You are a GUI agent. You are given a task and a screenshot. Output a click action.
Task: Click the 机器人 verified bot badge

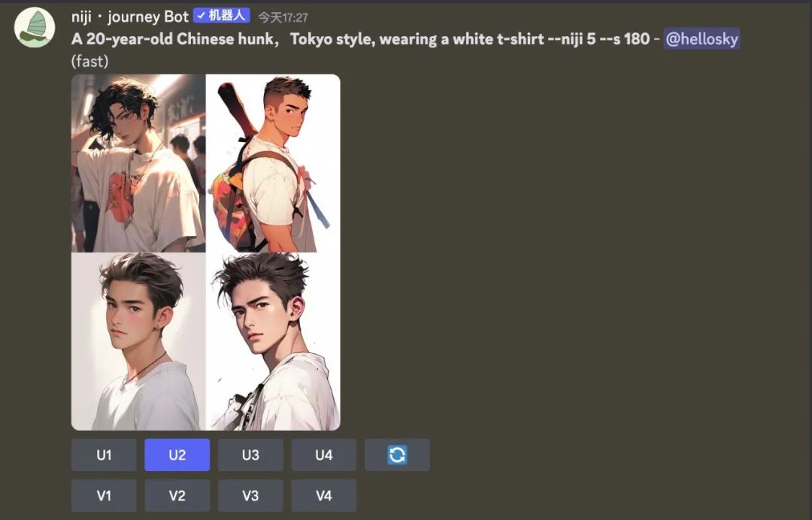point(222,16)
